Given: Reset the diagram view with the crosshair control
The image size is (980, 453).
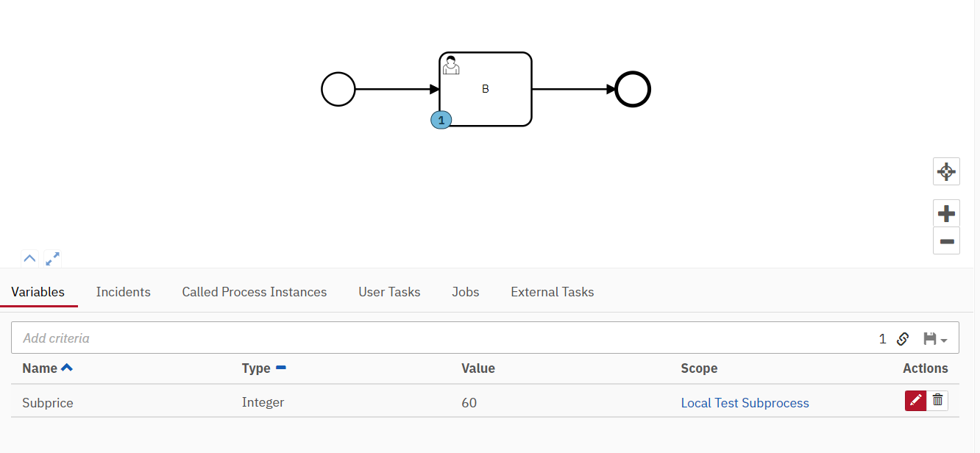Looking at the screenshot, I should pos(946,171).
